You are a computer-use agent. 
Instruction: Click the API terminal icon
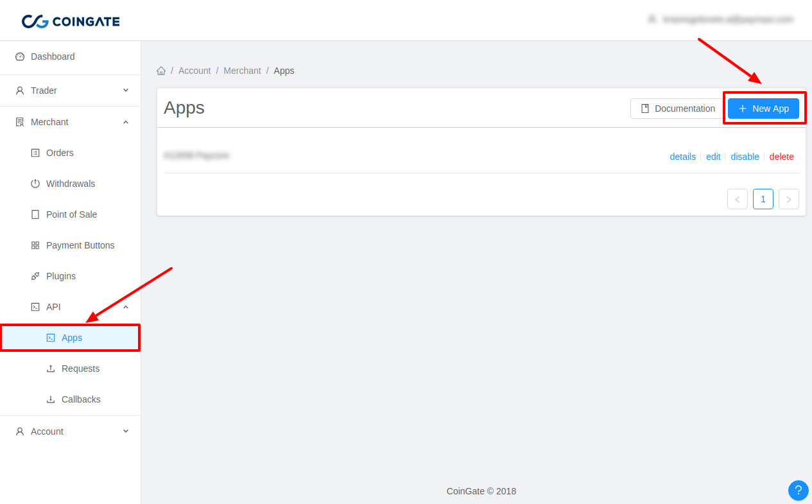pos(35,307)
